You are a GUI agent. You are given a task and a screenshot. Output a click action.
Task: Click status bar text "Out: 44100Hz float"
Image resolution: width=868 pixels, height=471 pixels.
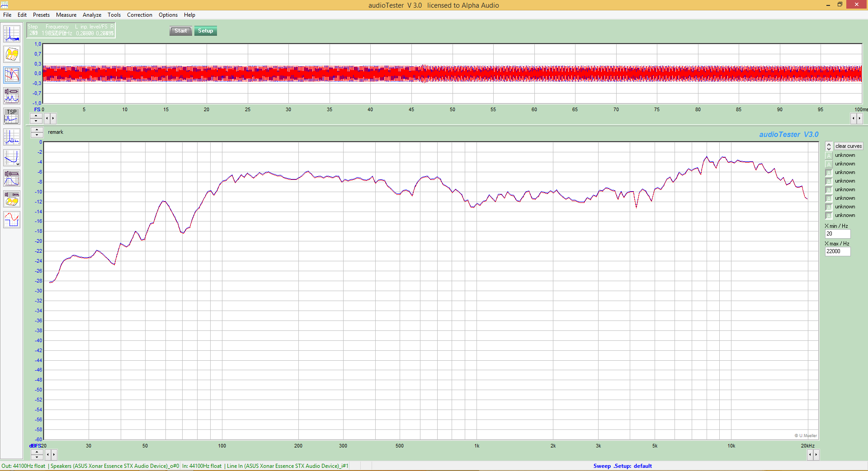(x=23, y=466)
